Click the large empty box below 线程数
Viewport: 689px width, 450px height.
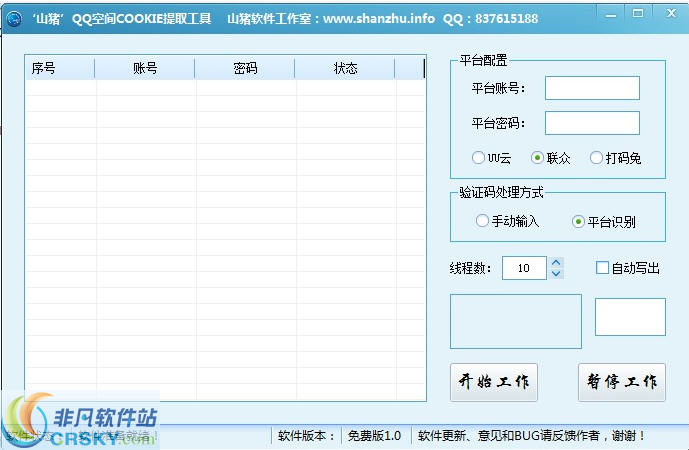tap(516, 321)
